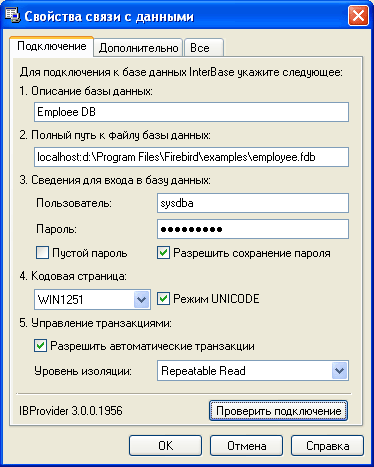Click the data link icon in title bar
The image size is (374, 467).
click(13, 15)
